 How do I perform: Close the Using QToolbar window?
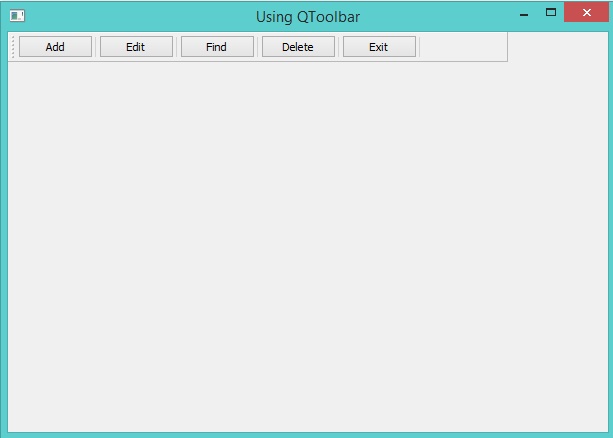585,13
